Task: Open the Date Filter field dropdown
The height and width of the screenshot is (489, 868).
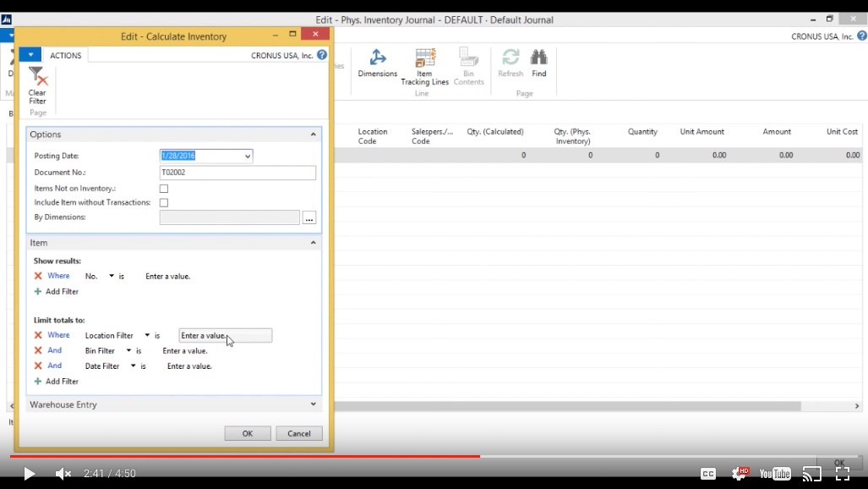Action: click(x=133, y=366)
